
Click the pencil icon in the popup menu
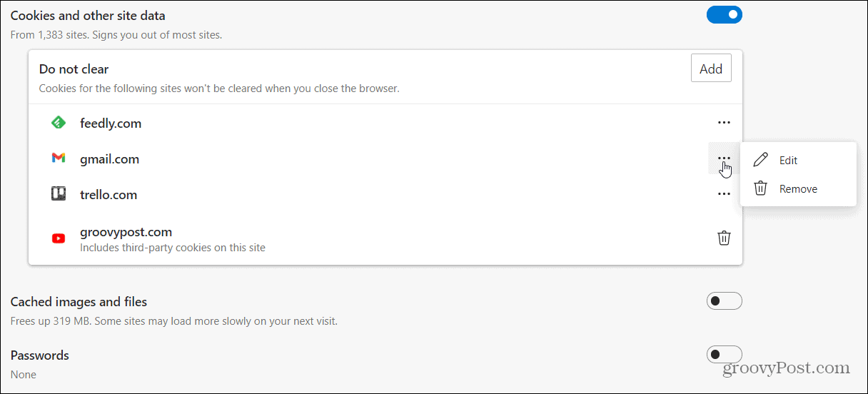pyautogui.click(x=761, y=160)
